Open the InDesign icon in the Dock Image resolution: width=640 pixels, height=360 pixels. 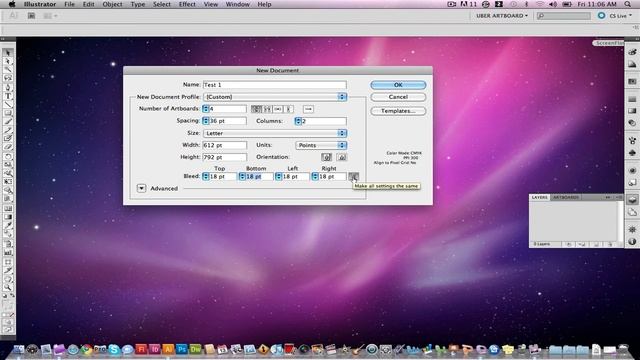point(155,349)
